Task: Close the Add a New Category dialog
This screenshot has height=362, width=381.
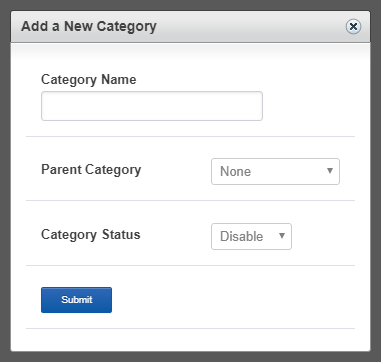Action: [353, 26]
